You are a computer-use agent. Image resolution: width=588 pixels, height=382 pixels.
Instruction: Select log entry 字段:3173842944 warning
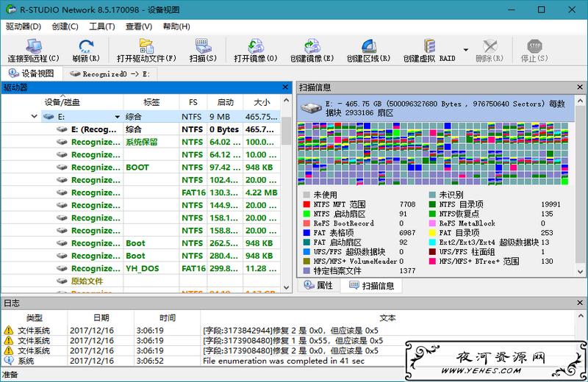[288, 331]
